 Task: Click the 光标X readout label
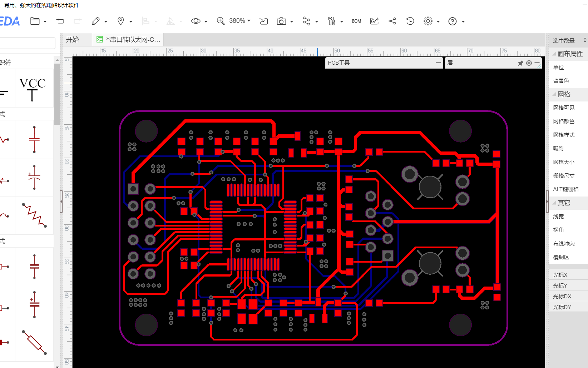560,275
